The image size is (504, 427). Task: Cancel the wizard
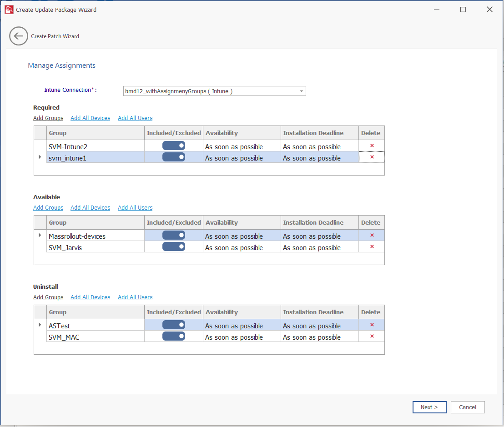point(467,407)
